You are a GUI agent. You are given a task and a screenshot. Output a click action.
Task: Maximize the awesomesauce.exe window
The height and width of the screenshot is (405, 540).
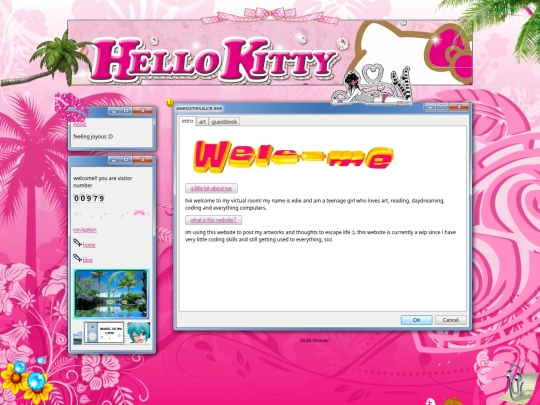pos(443,107)
